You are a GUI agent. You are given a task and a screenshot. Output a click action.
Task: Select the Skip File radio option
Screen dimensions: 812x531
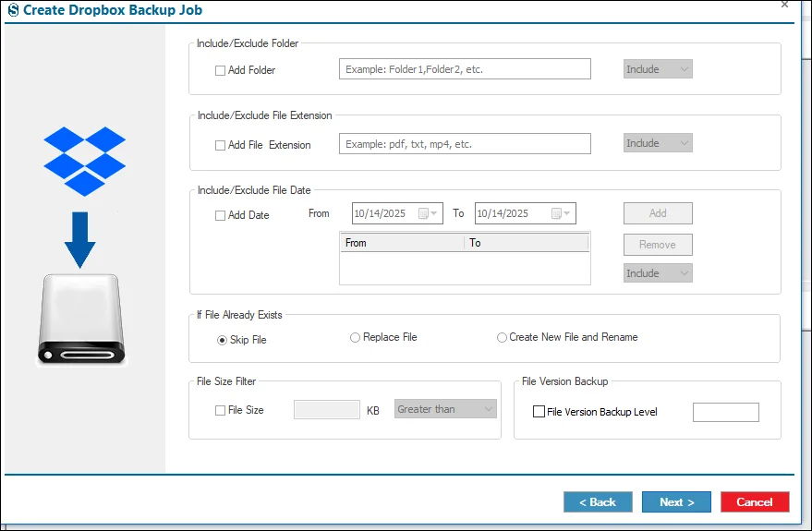[222, 340]
